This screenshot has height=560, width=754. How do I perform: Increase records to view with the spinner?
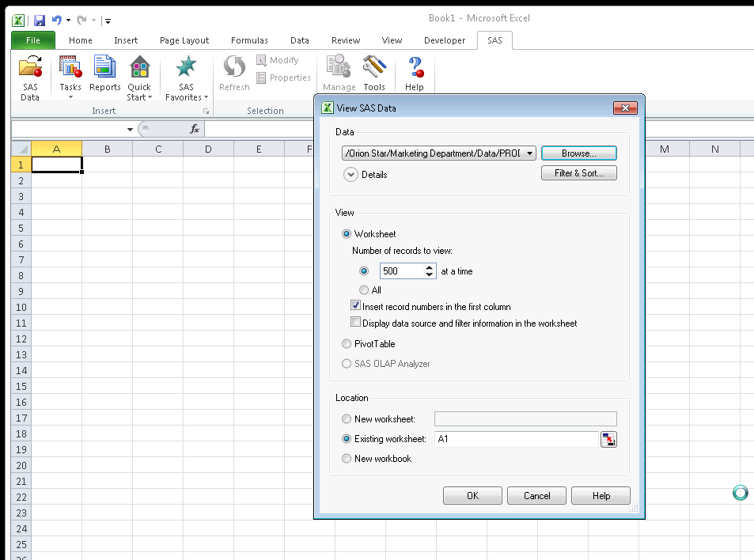click(x=427, y=267)
